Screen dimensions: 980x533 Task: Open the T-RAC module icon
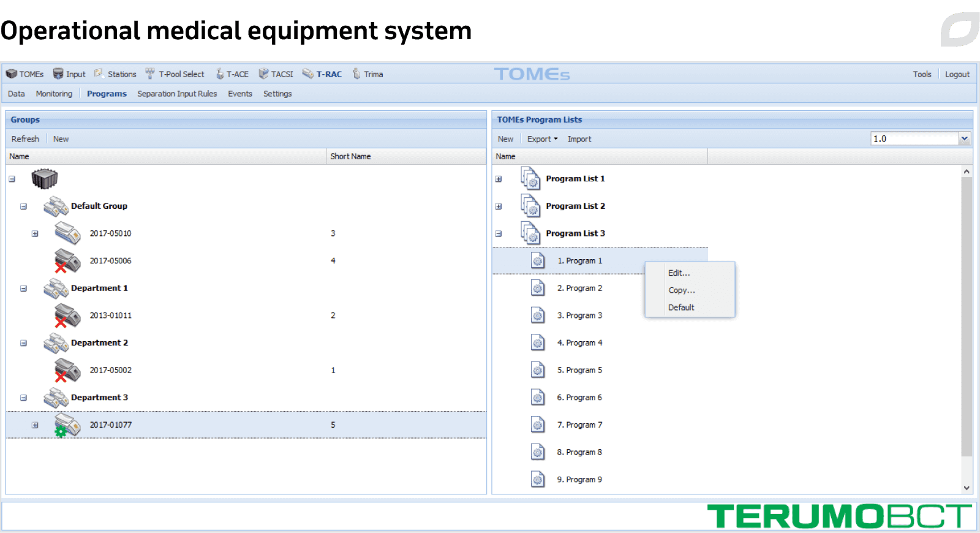[308, 74]
